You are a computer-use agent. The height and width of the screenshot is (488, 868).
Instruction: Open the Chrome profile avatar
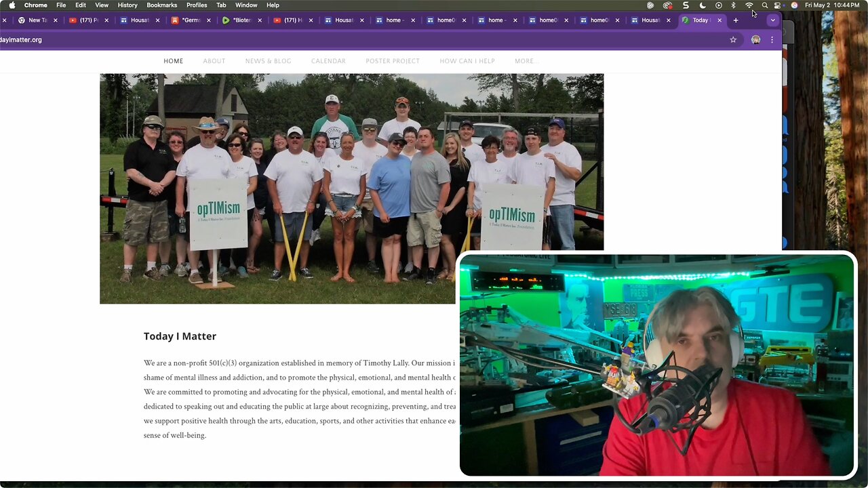click(755, 40)
